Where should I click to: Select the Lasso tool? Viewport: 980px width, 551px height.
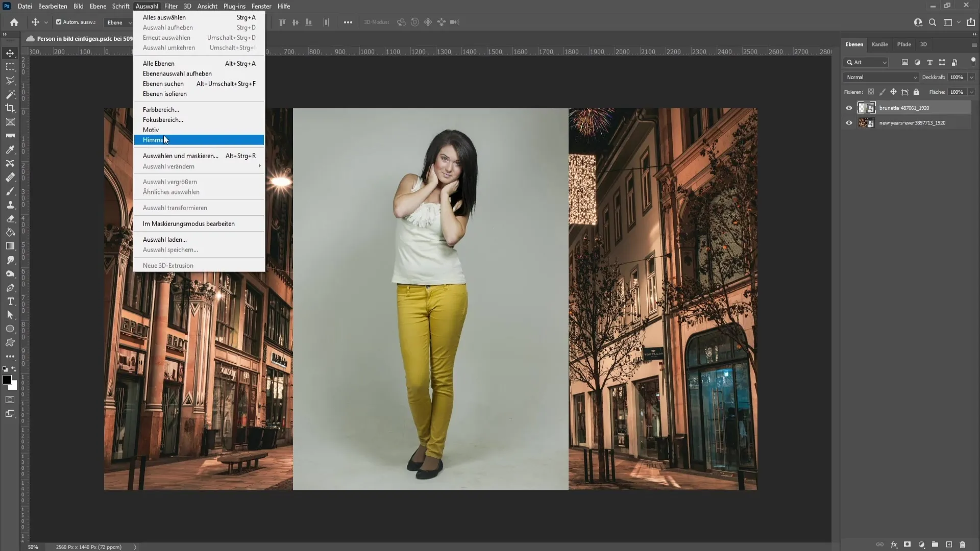point(10,80)
